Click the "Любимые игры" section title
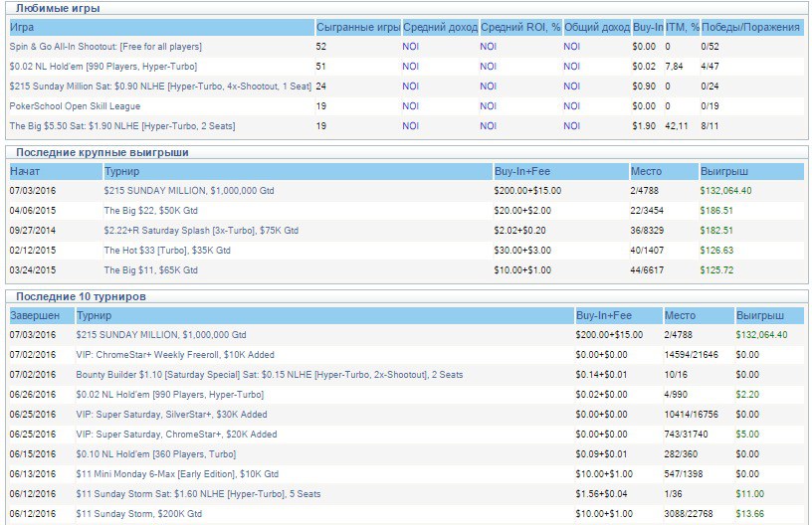This screenshot has height=525, width=812. [x=57, y=8]
